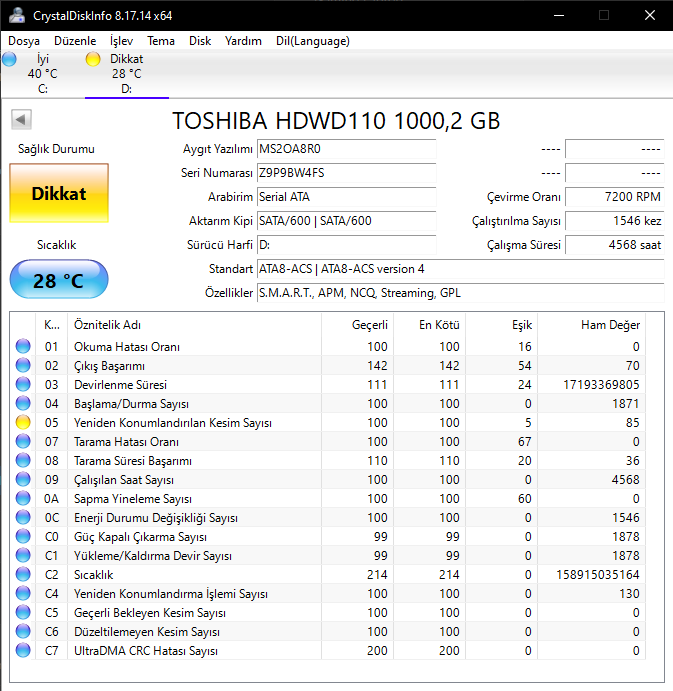Screen dimensions: 673x691
Task: Click status orb of Sıcaklık attribute row
Action: [23, 574]
